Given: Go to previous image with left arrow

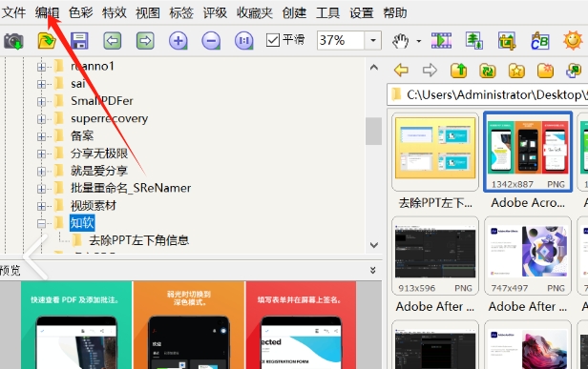Looking at the screenshot, I should click(112, 40).
